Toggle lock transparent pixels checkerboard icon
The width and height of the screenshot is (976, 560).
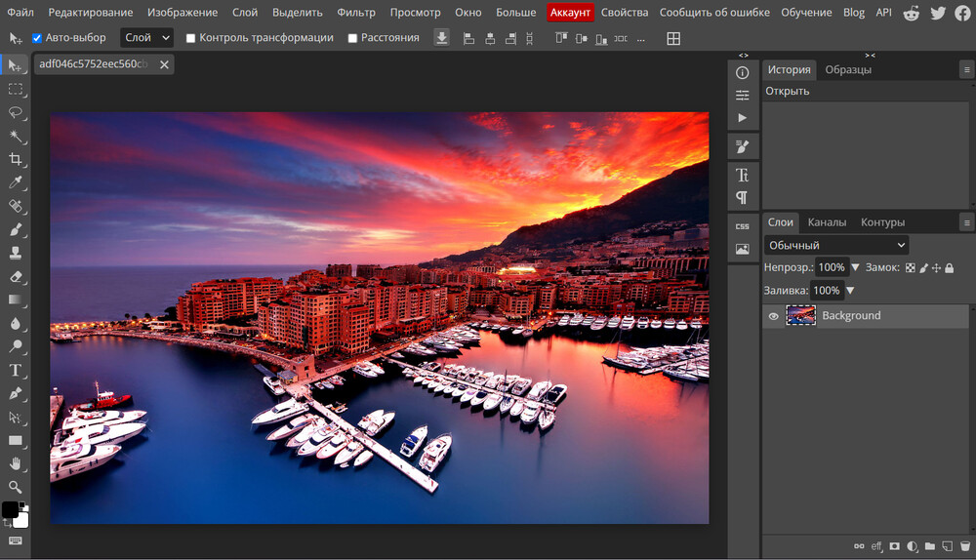(x=910, y=267)
